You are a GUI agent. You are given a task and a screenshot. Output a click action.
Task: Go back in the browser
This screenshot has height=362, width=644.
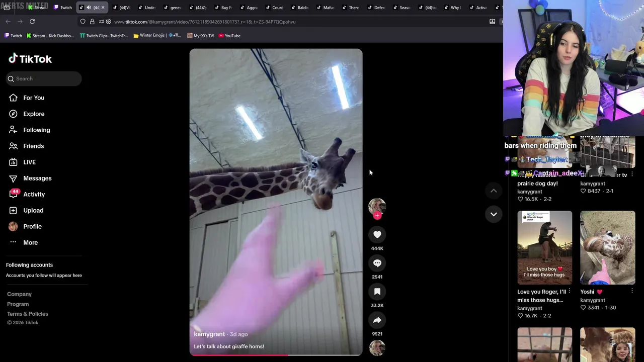8,22
